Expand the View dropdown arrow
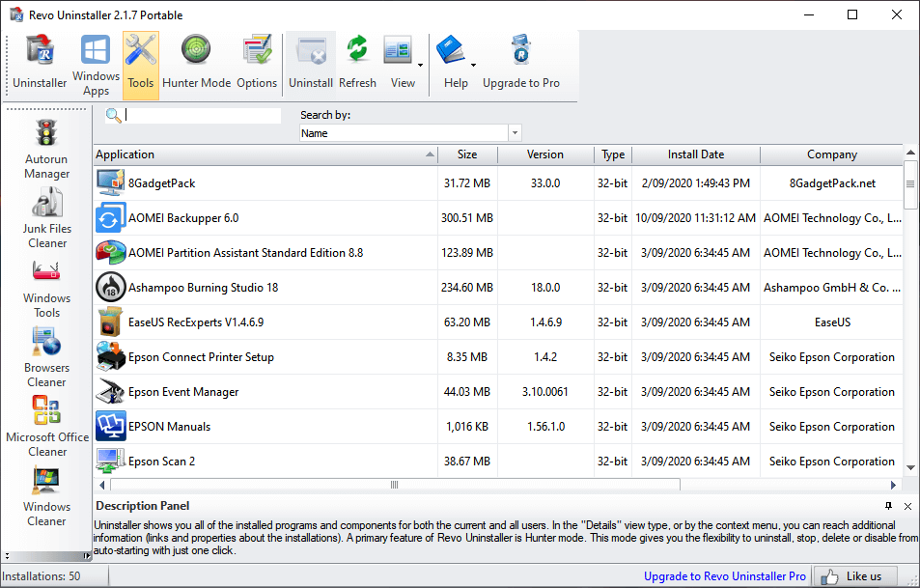Screen dimensions: 920x588 (421, 65)
